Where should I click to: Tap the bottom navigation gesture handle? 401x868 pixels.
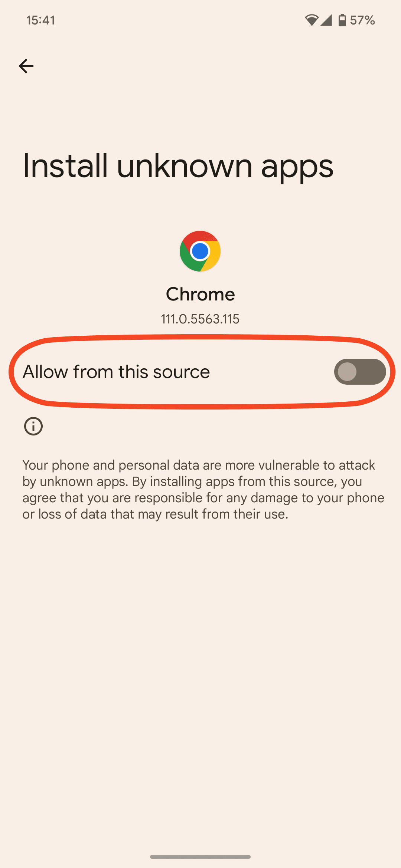(200, 857)
